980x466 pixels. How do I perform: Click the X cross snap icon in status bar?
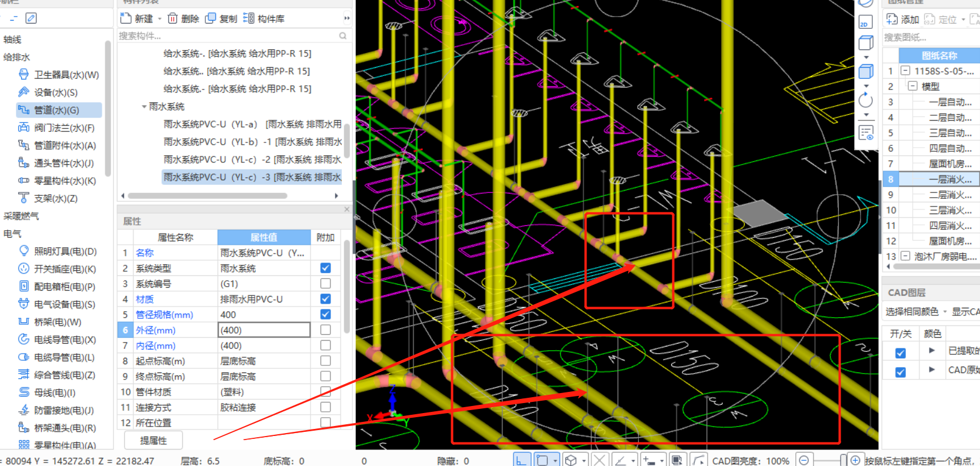point(599,460)
